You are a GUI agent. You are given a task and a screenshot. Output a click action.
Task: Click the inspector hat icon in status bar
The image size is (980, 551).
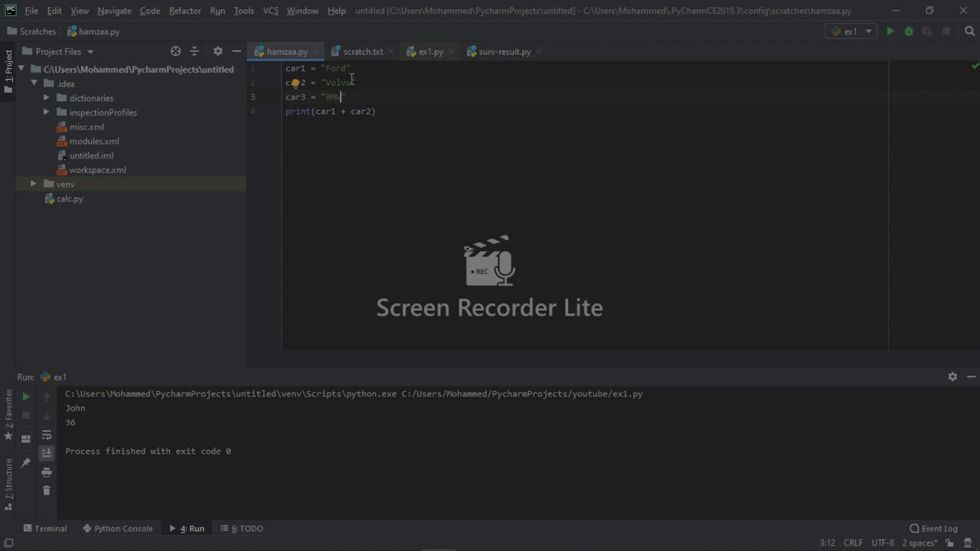pos(969,543)
